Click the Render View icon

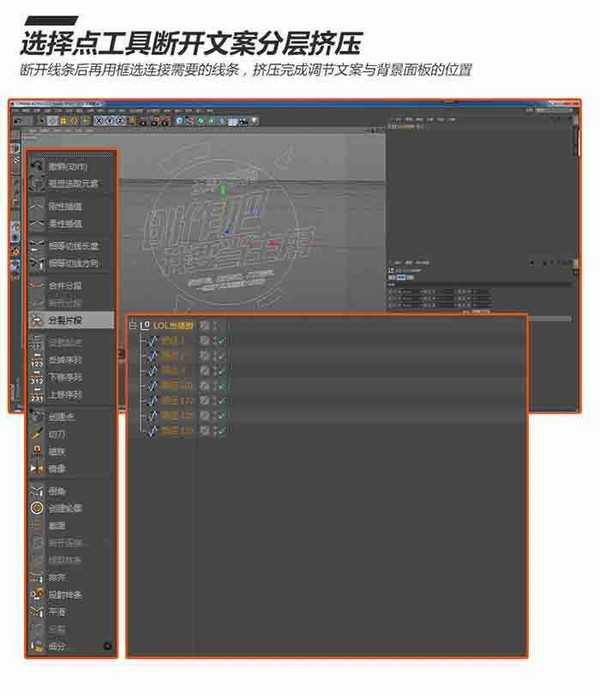[144, 121]
